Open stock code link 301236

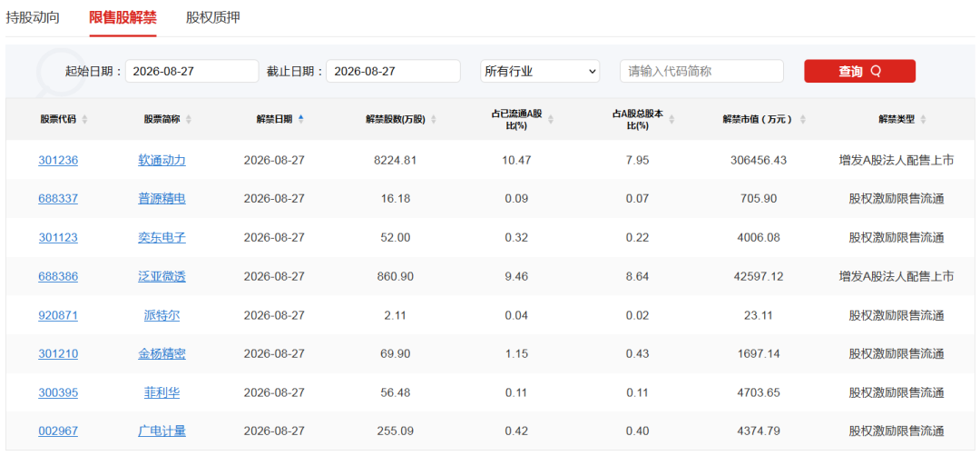[x=58, y=160]
